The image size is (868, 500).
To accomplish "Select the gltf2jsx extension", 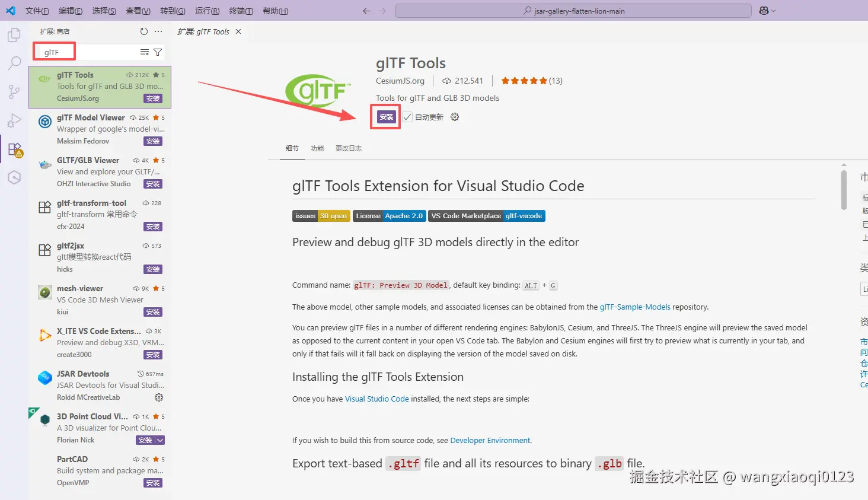I will 100,257.
